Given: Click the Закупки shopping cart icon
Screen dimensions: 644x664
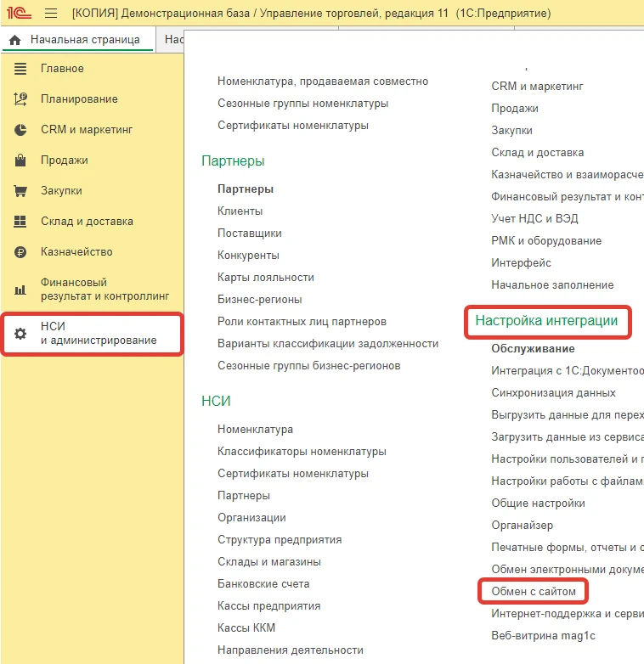Looking at the screenshot, I should click(21, 191).
